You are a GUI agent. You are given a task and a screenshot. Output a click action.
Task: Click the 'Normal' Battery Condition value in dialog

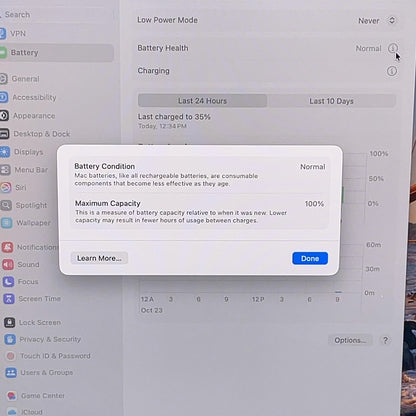tap(313, 167)
